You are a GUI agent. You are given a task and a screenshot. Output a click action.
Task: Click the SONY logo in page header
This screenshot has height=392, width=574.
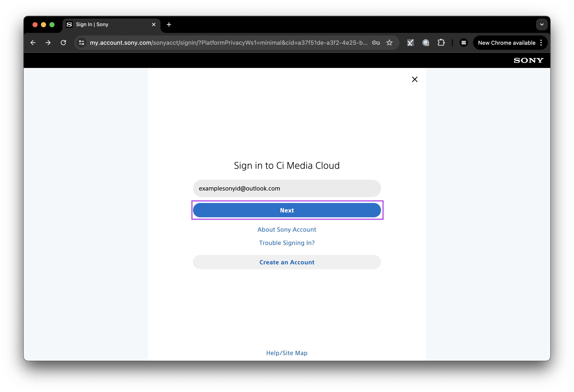pyautogui.click(x=528, y=60)
